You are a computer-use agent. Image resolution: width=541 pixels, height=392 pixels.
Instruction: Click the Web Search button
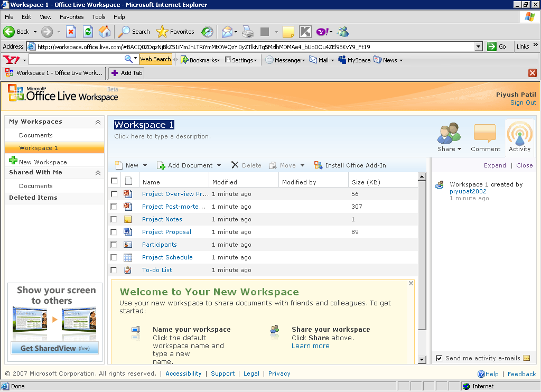[156, 59]
